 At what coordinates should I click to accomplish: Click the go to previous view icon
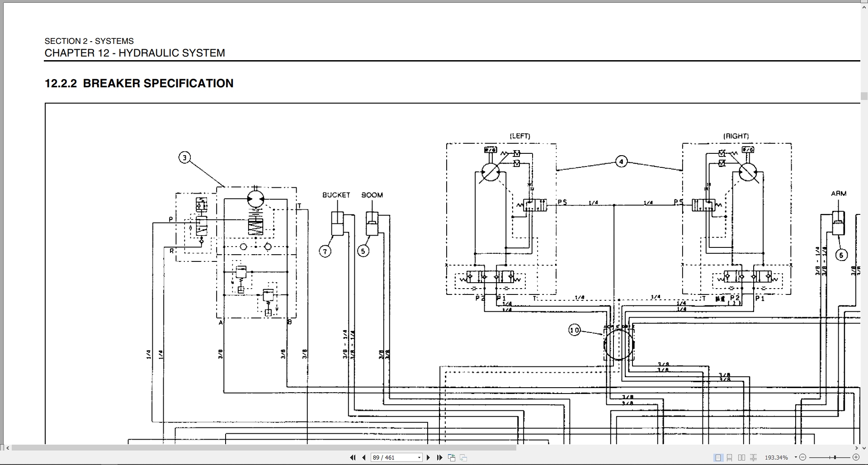pyautogui.click(x=452, y=458)
